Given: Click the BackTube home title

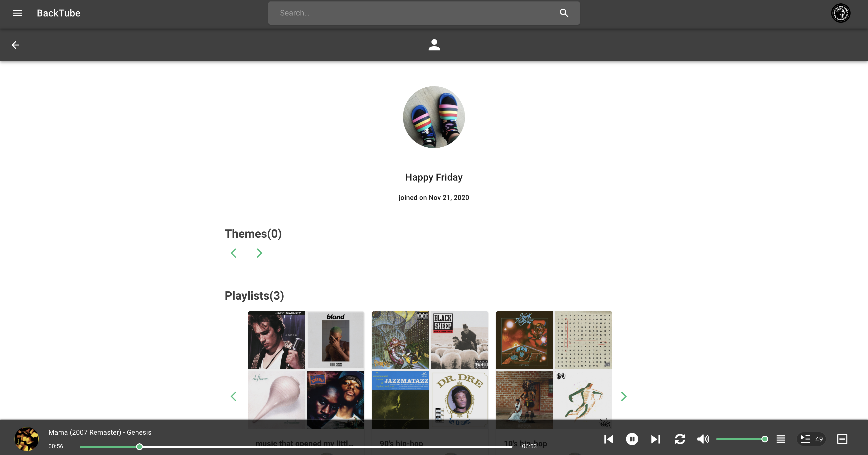Looking at the screenshot, I should [58, 13].
